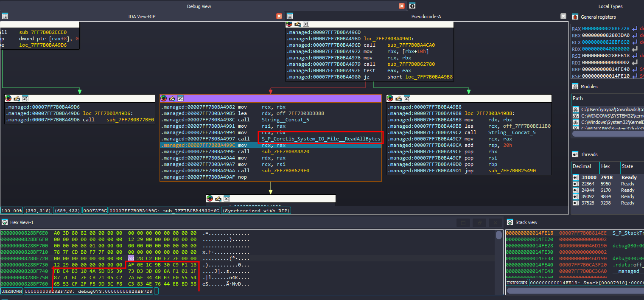This screenshot has width=644, height=300.
Task: Click the Modules panel icon
Action: point(575,87)
